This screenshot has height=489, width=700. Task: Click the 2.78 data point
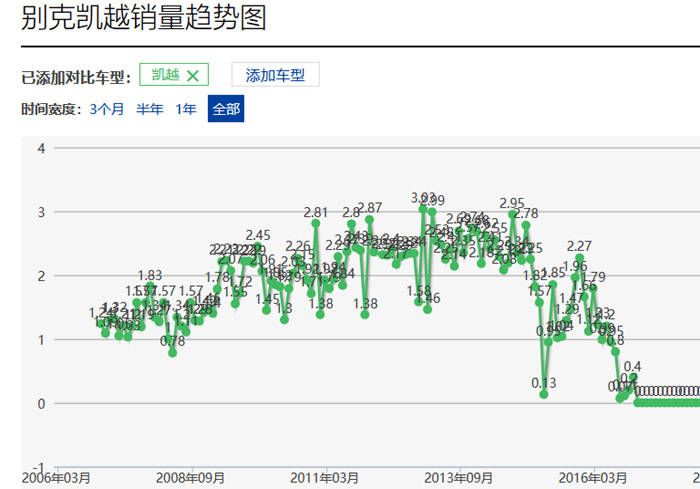[525, 226]
